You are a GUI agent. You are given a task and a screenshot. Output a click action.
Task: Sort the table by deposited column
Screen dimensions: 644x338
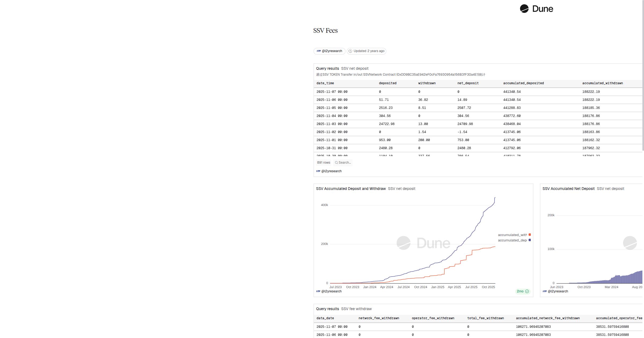(x=387, y=83)
